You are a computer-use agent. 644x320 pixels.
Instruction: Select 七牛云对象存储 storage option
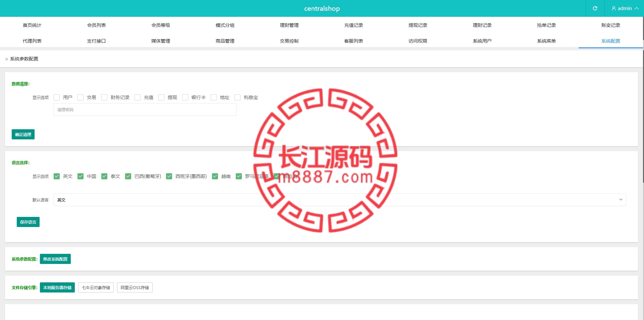96,287
